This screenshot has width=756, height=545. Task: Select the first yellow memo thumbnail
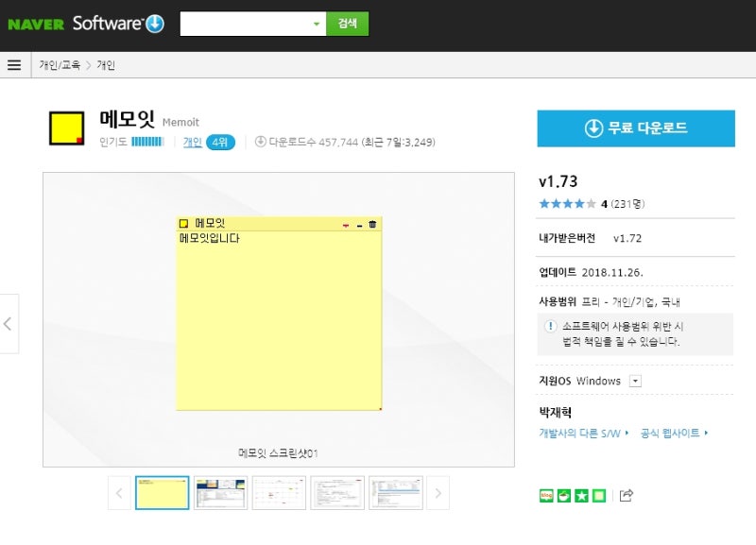162,493
